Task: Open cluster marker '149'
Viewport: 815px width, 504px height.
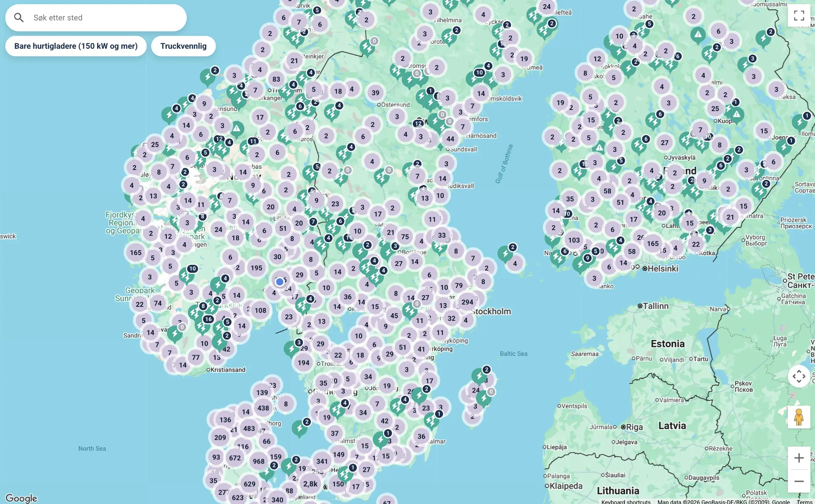Action: pyautogui.click(x=339, y=454)
